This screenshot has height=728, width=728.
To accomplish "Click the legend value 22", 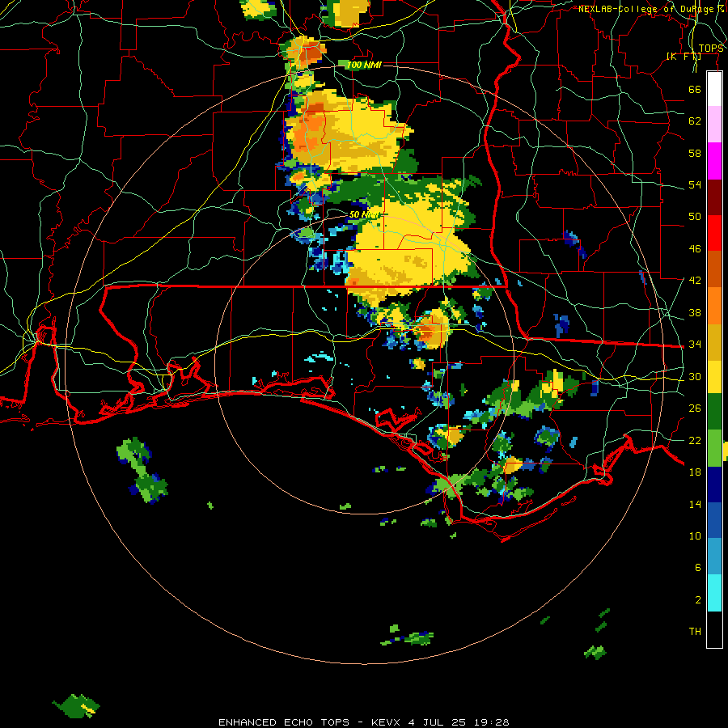I will [x=695, y=440].
